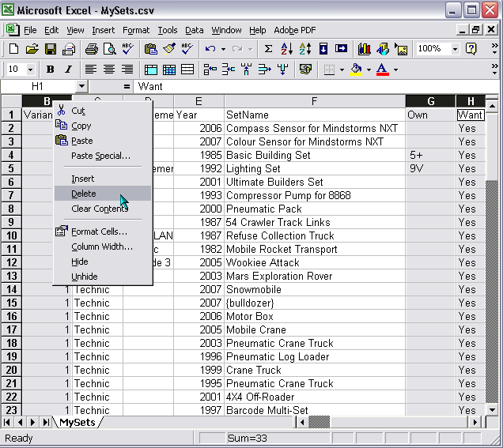The height and width of the screenshot is (448, 503).
Task: Select column F header
Action: [315, 101]
